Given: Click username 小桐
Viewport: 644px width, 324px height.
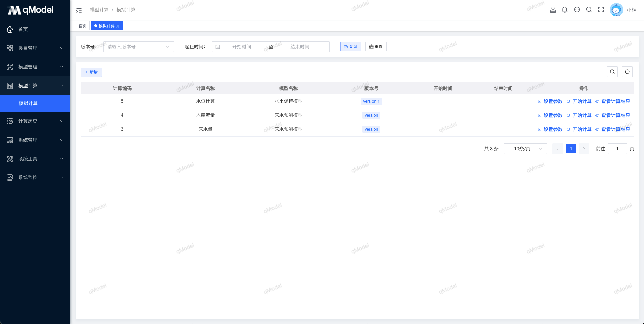Looking at the screenshot, I should 631,10.
